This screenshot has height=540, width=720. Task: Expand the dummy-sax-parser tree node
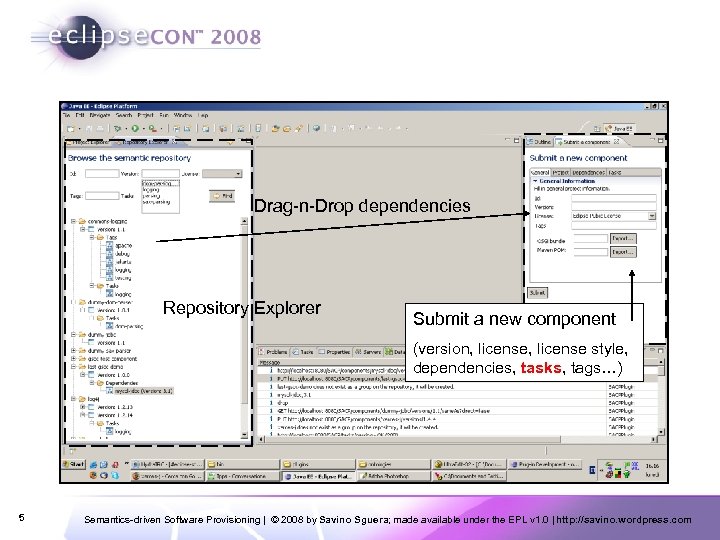tap(73, 351)
